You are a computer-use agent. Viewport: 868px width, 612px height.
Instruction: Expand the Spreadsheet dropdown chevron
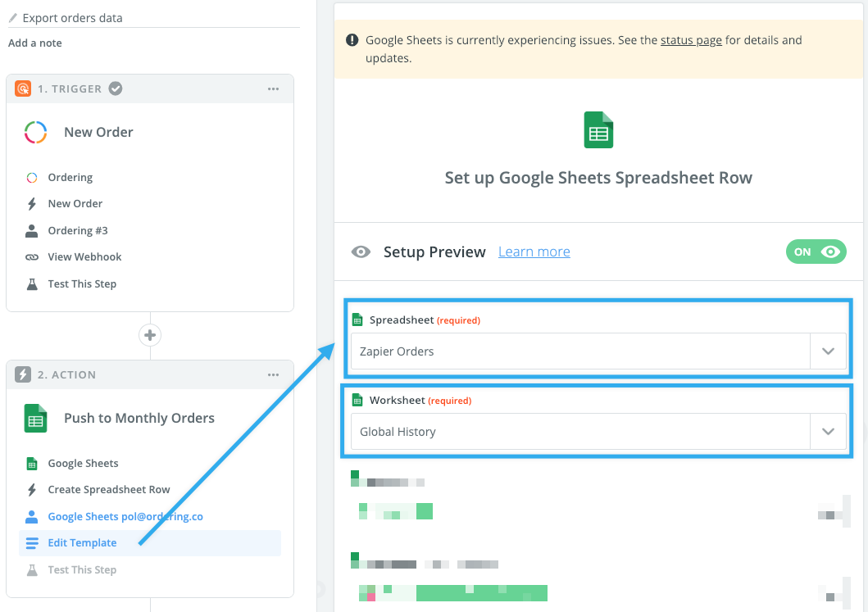[x=828, y=351]
